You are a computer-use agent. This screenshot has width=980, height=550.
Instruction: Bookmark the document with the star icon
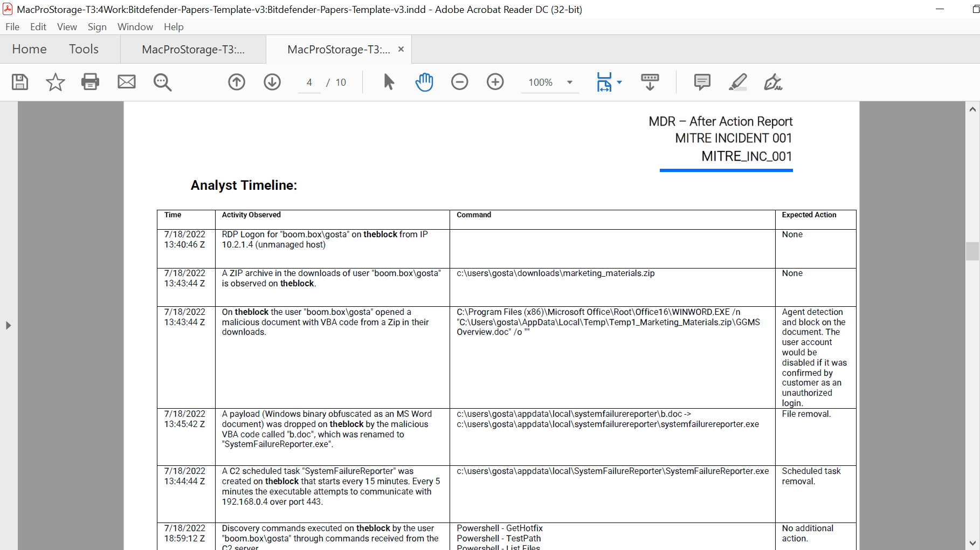(x=55, y=82)
